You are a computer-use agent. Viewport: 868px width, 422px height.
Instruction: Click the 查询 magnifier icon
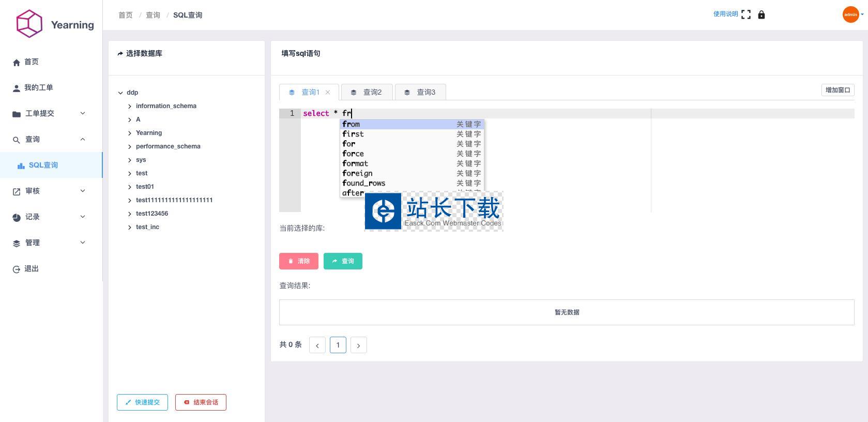click(17, 140)
